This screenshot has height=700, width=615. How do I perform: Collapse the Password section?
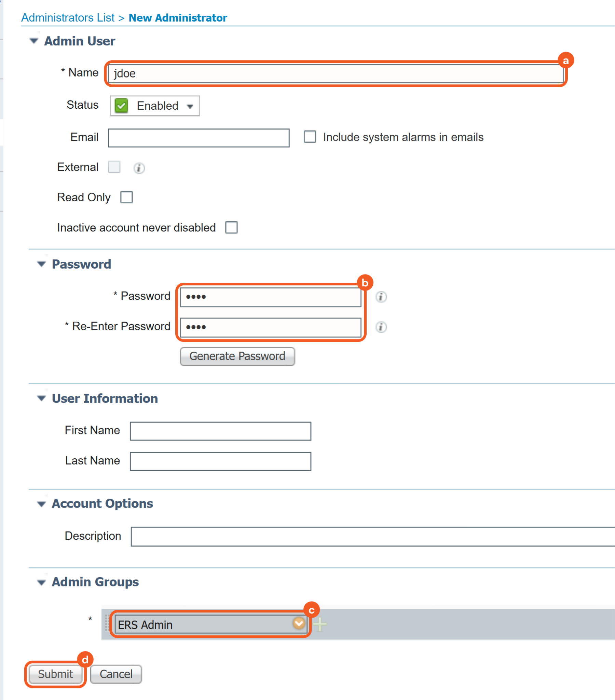point(41,265)
